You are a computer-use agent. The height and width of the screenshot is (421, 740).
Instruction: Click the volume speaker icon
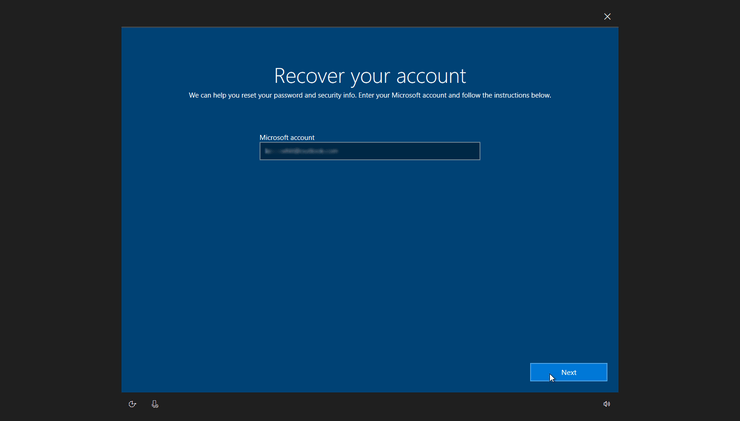[x=606, y=404]
